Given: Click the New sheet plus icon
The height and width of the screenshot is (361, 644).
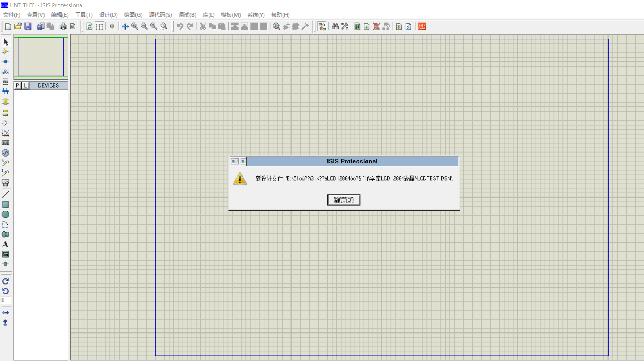Looking at the screenshot, I should pyautogui.click(x=367, y=26).
